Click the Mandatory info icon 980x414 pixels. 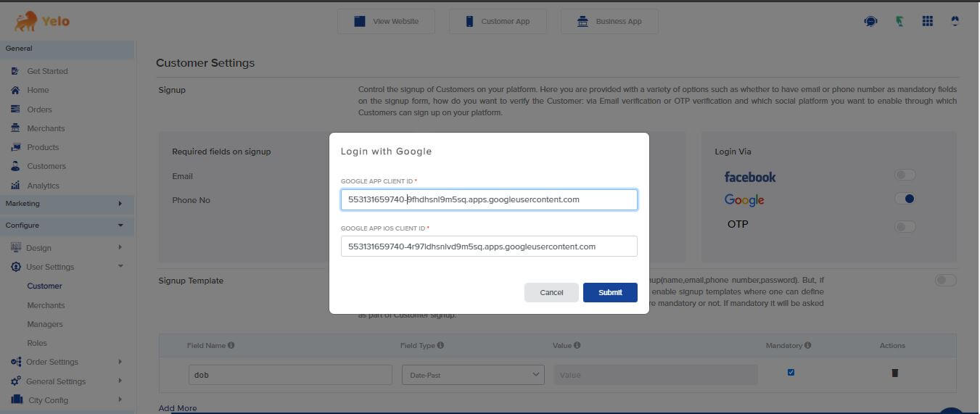pyautogui.click(x=807, y=345)
